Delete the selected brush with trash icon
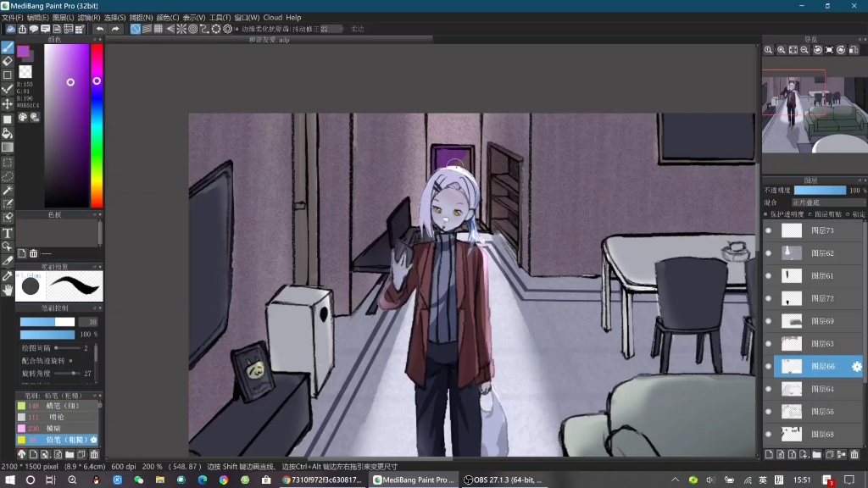 pyautogui.click(x=94, y=454)
